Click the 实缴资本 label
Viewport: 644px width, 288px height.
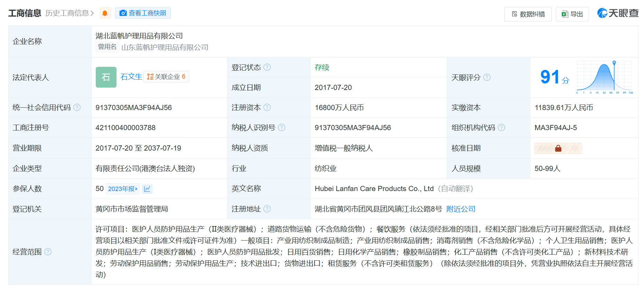pyautogui.click(x=466, y=108)
